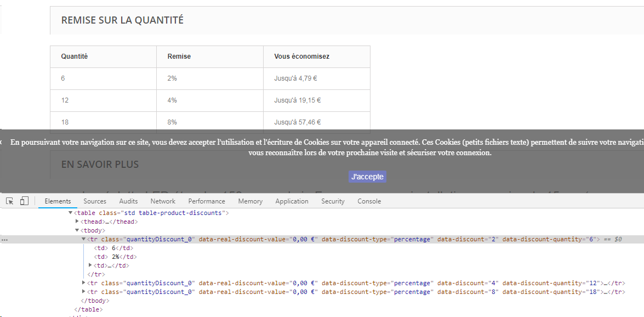Click the REMISE SUR LA QUANTITÉ heading

pyautogui.click(x=122, y=20)
